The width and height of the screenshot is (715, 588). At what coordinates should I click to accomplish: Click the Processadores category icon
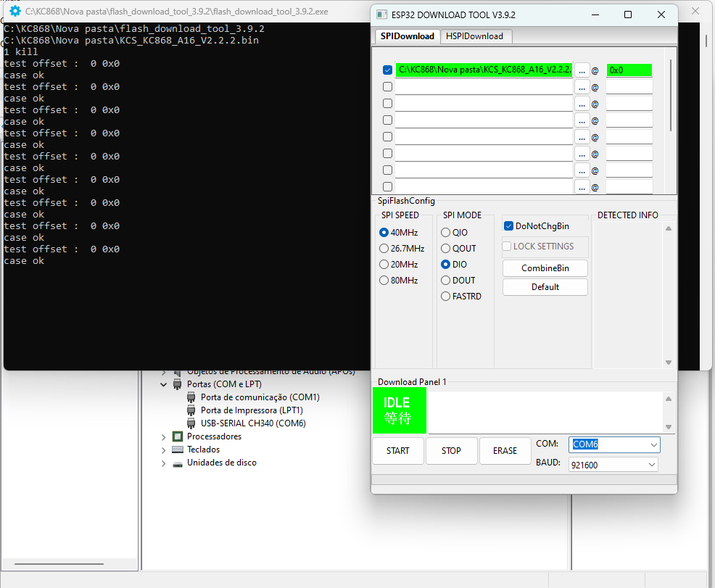[178, 436]
